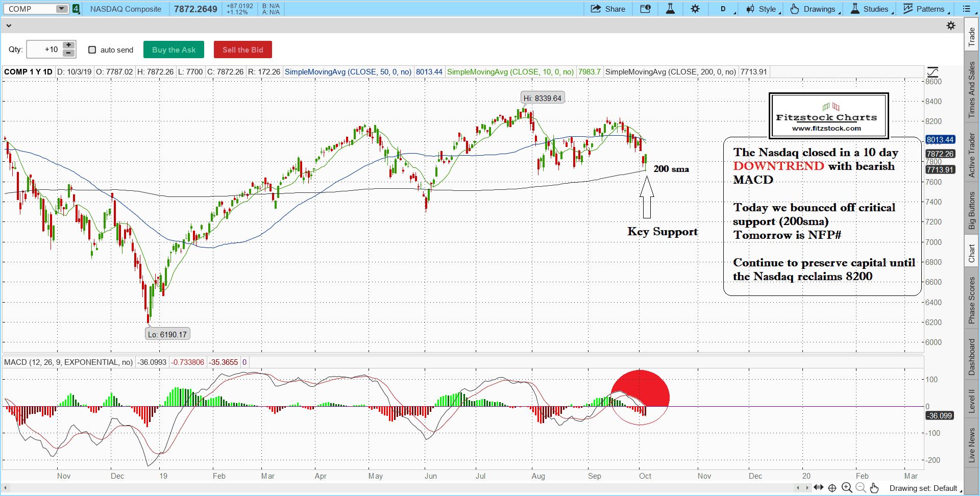Open chart settings gear in top toolbar

pyautogui.click(x=695, y=9)
